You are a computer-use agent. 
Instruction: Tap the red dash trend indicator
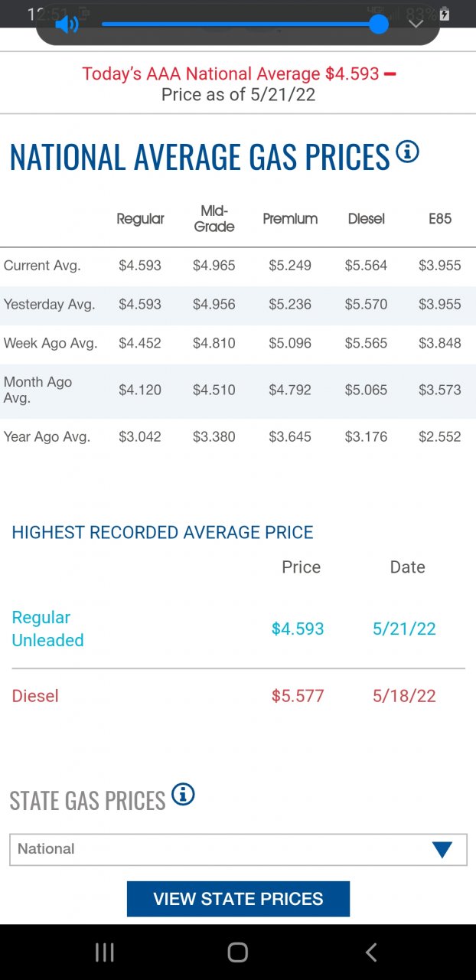pos(390,74)
